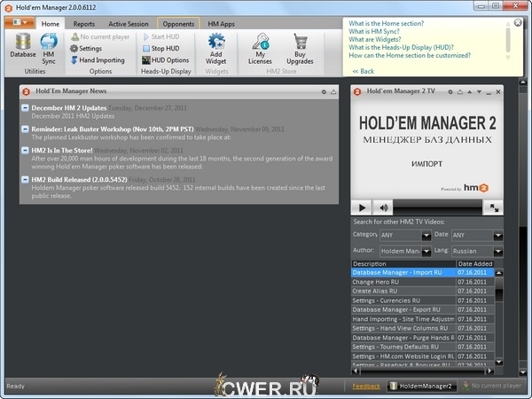Collapse the December HM 2 Updates news item
Screen dimensions: 532x399
point(26,108)
